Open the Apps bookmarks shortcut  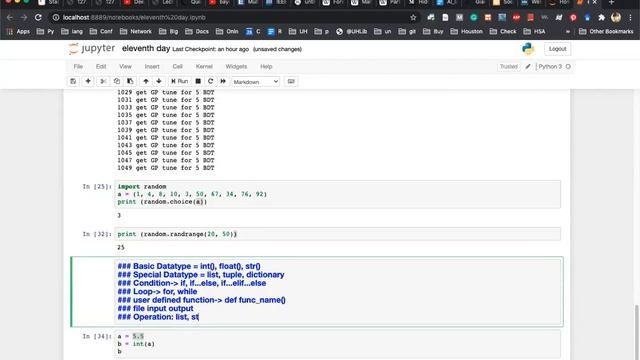pos(18,31)
